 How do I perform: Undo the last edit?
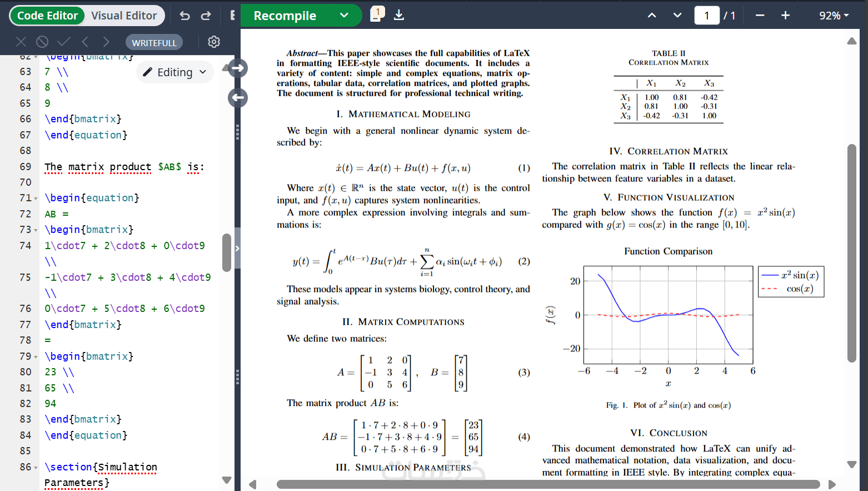coord(185,16)
